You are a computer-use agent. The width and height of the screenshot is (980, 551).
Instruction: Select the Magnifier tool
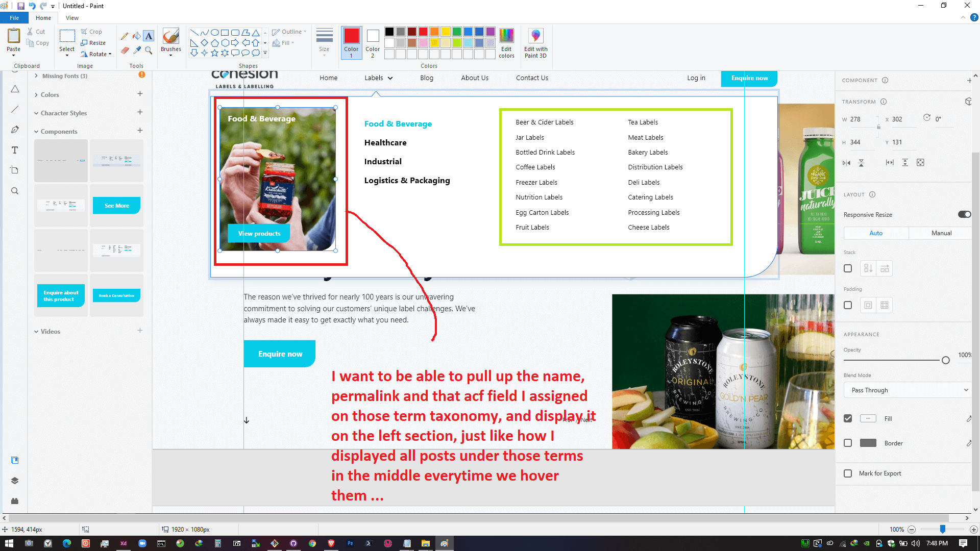pyautogui.click(x=149, y=50)
